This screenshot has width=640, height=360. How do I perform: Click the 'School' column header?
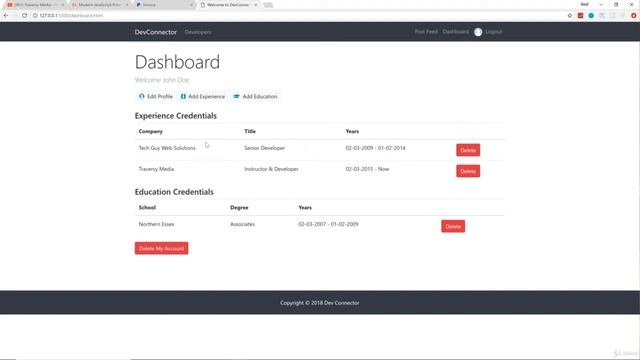pos(147,207)
